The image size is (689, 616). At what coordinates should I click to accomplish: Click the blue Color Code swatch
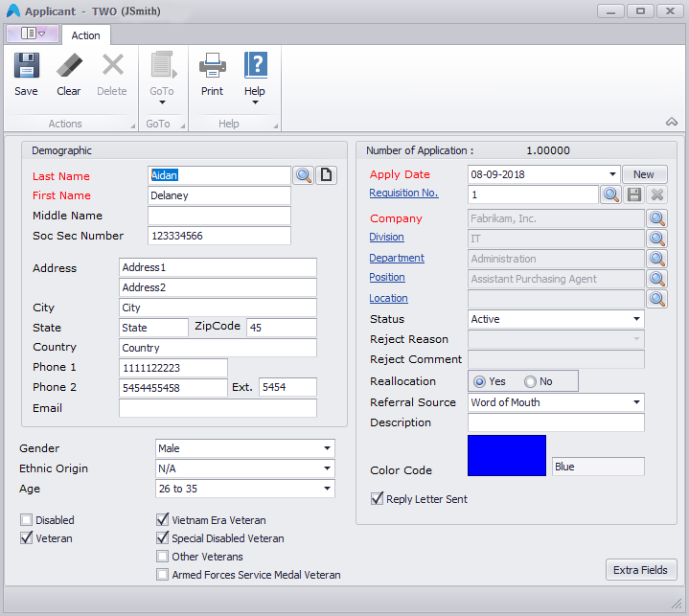click(507, 456)
